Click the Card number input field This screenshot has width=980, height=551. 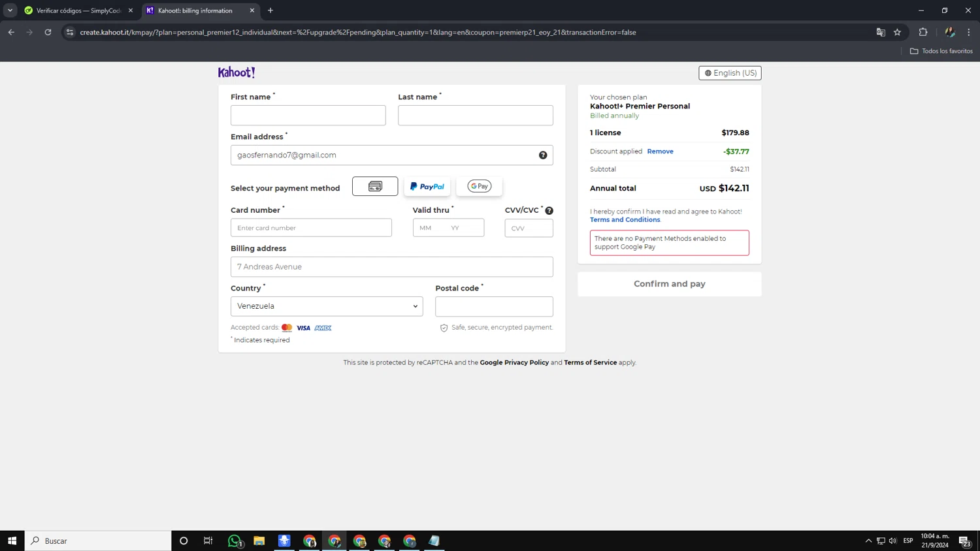tap(311, 228)
